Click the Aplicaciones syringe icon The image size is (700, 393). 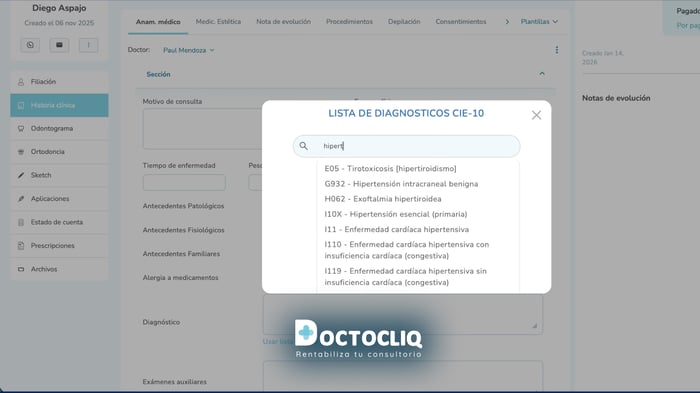pos(21,199)
